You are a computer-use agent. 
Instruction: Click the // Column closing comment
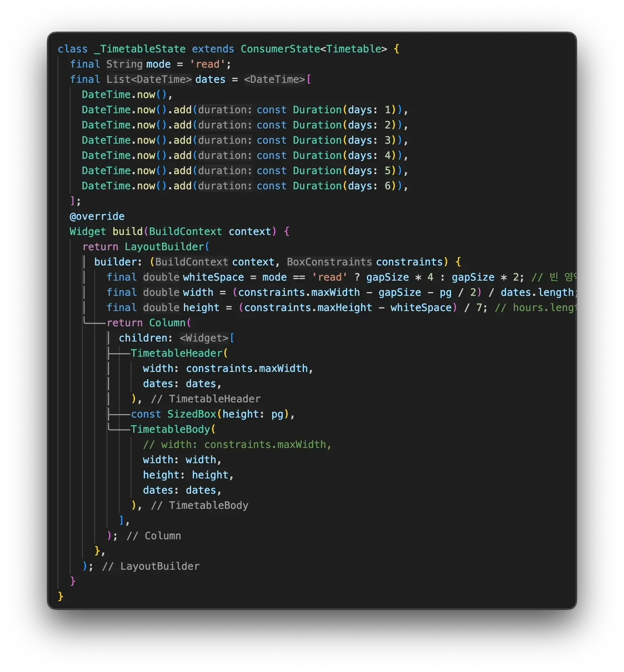pos(154,536)
